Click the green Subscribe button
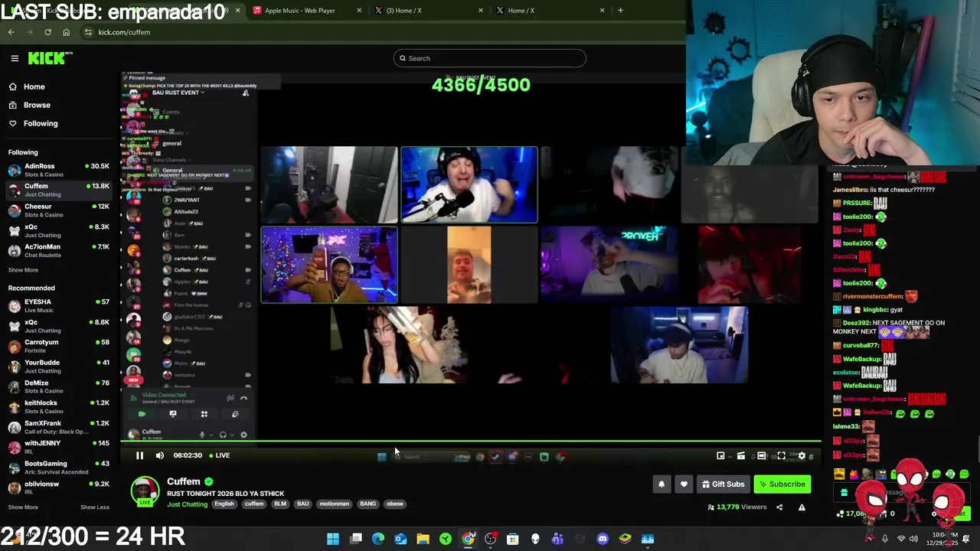980x551 pixels. [x=782, y=484]
